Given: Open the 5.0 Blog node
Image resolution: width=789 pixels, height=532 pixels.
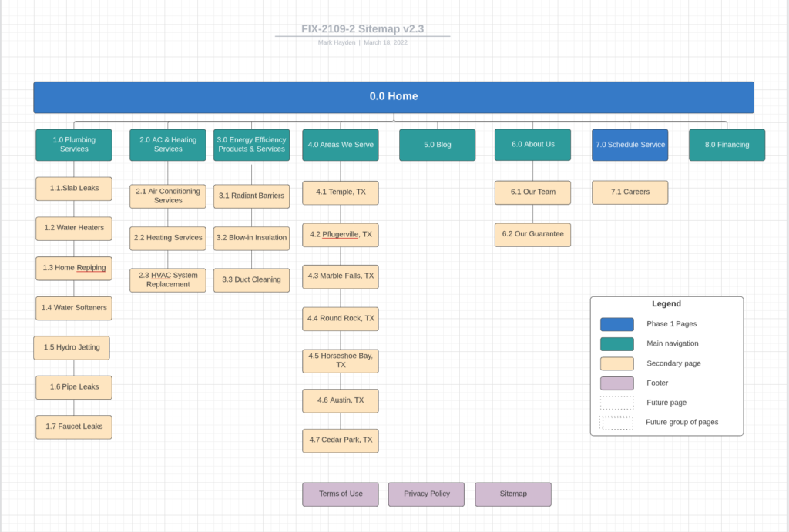Looking at the screenshot, I should click(x=437, y=145).
